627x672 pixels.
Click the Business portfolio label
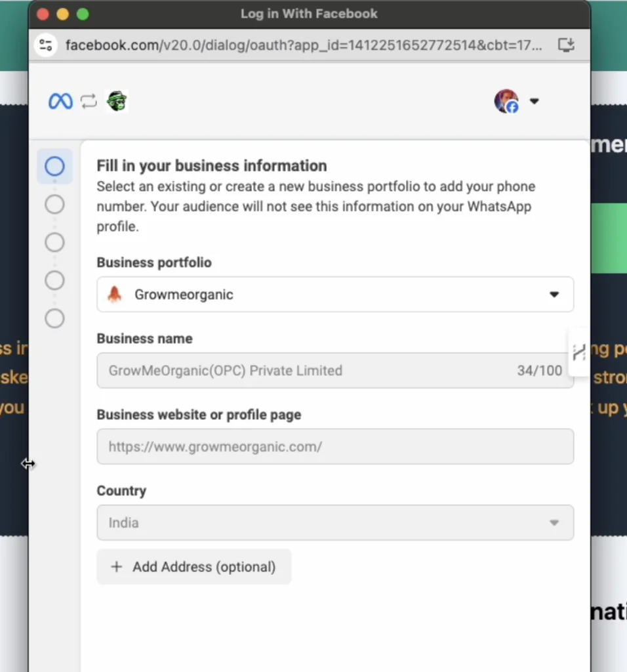click(154, 262)
